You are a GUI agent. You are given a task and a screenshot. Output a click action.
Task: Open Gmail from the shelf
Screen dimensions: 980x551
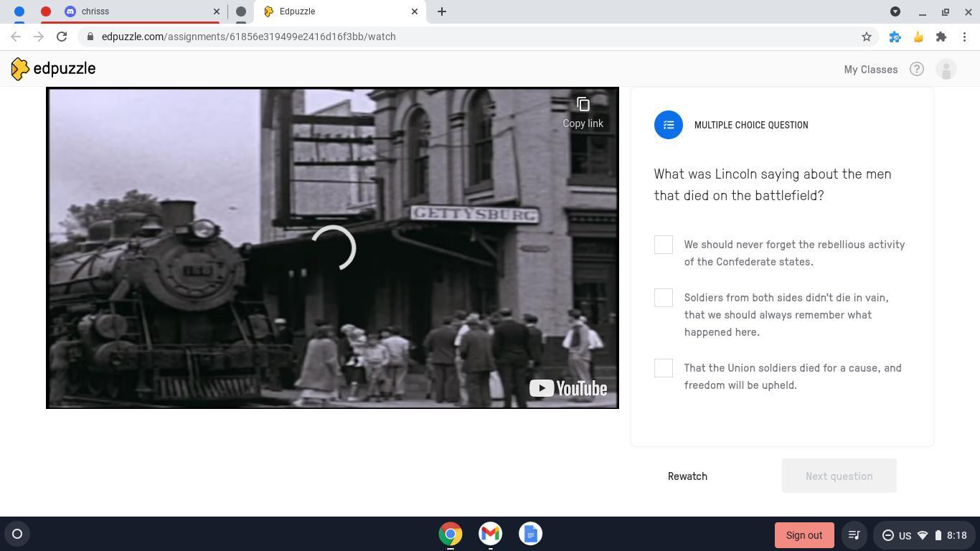[x=490, y=534]
